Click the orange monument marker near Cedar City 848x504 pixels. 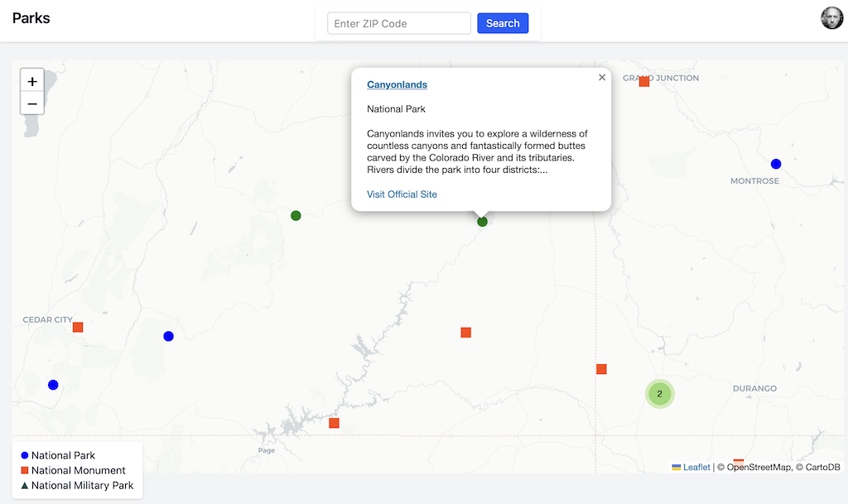[78, 327]
